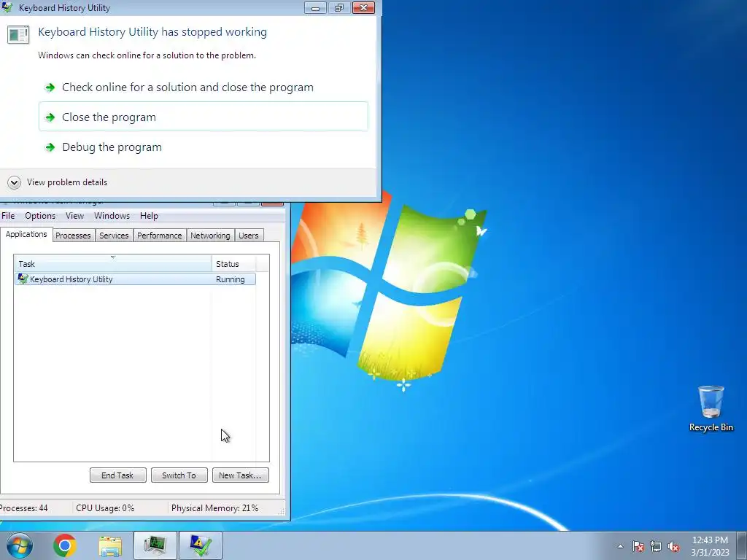Click green arrow beside Close the program
The width and height of the screenshot is (747, 560).
pyautogui.click(x=50, y=117)
